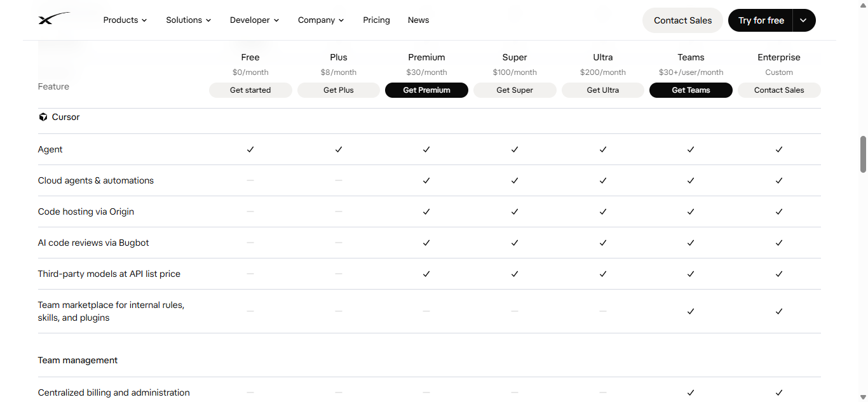The width and height of the screenshot is (868, 402).
Task: Expand the Products menu
Action: [x=125, y=20]
